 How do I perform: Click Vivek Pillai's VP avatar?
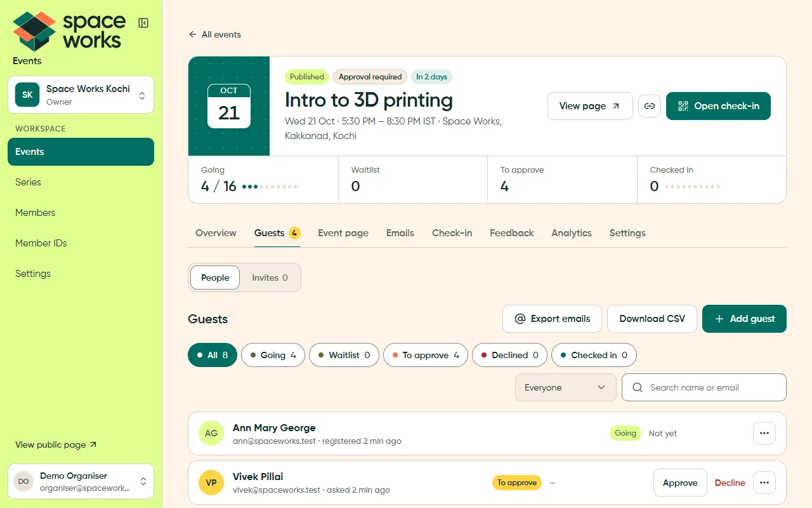[211, 483]
